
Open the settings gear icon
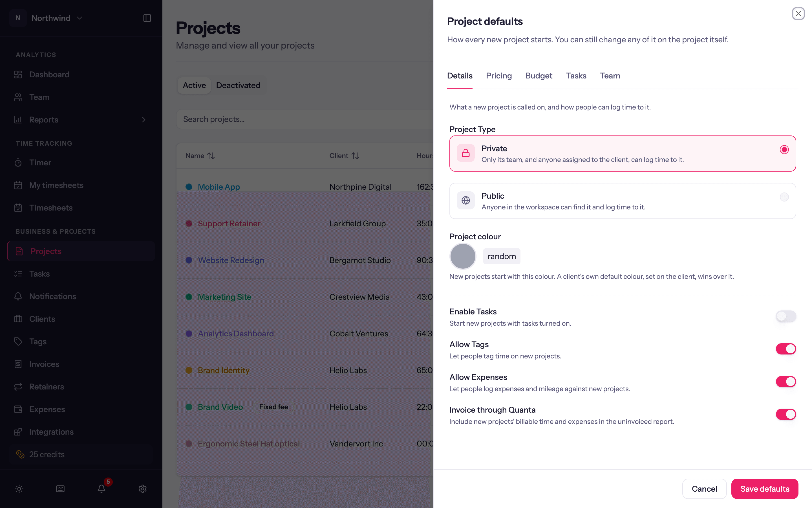tap(143, 489)
